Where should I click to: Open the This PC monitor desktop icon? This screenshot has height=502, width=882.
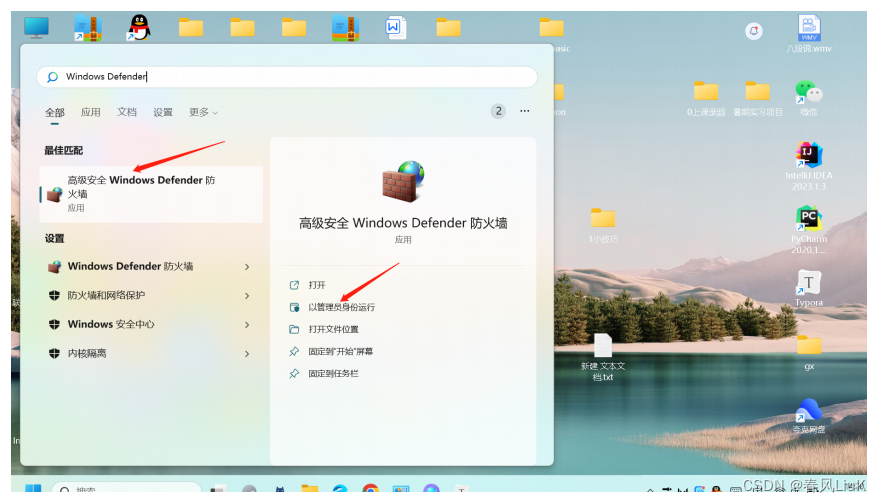[x=37, y=28]
